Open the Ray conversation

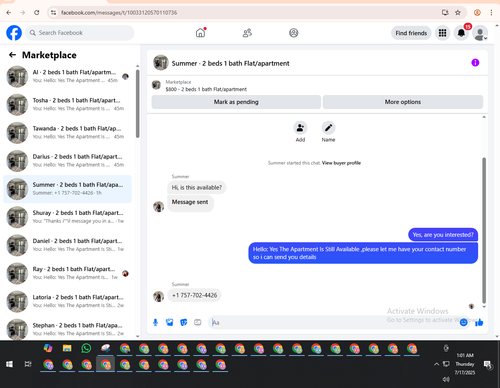68,273
